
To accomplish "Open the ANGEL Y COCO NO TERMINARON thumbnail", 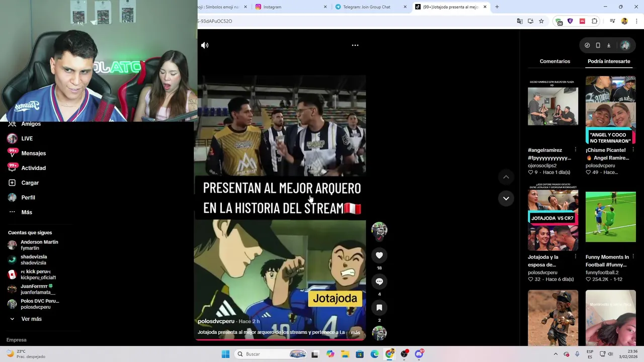I will coord(611,110).
